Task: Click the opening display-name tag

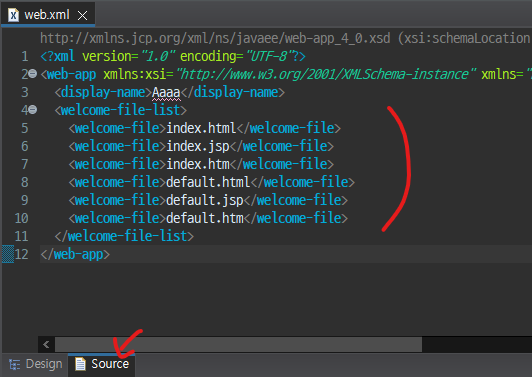Action: [x=103, y=92]
